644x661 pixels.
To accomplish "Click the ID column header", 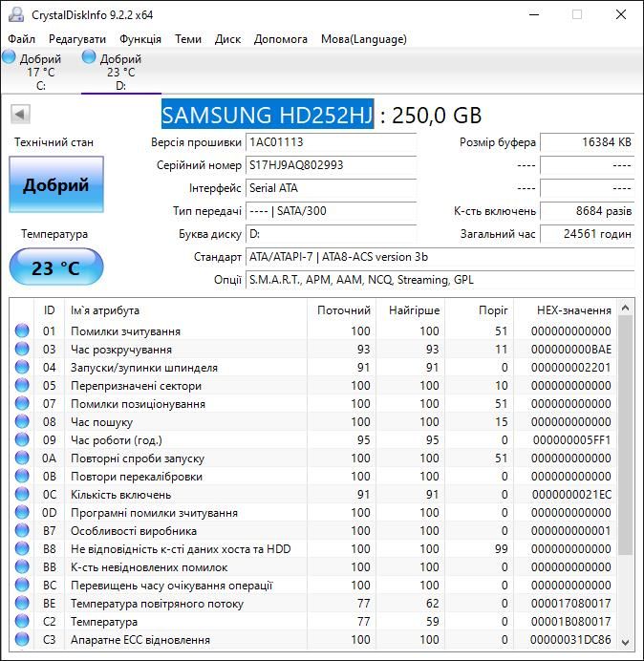I will (x=50, y=310).
